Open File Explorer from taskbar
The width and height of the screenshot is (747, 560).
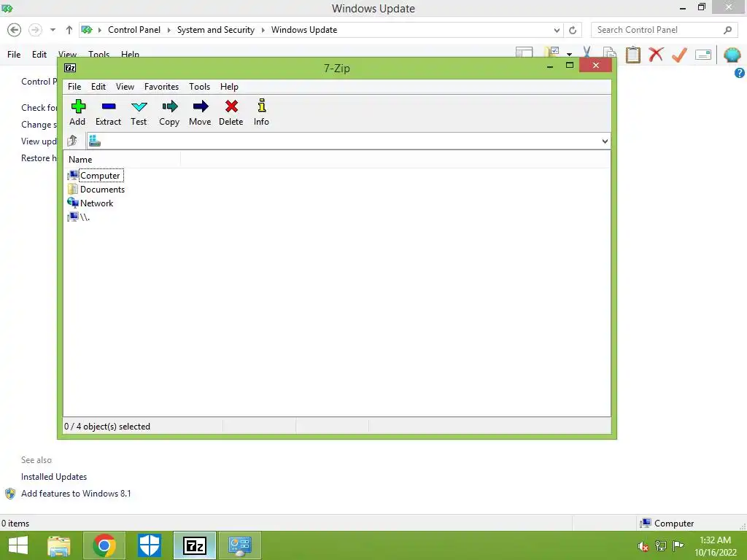tap(59, 545)
